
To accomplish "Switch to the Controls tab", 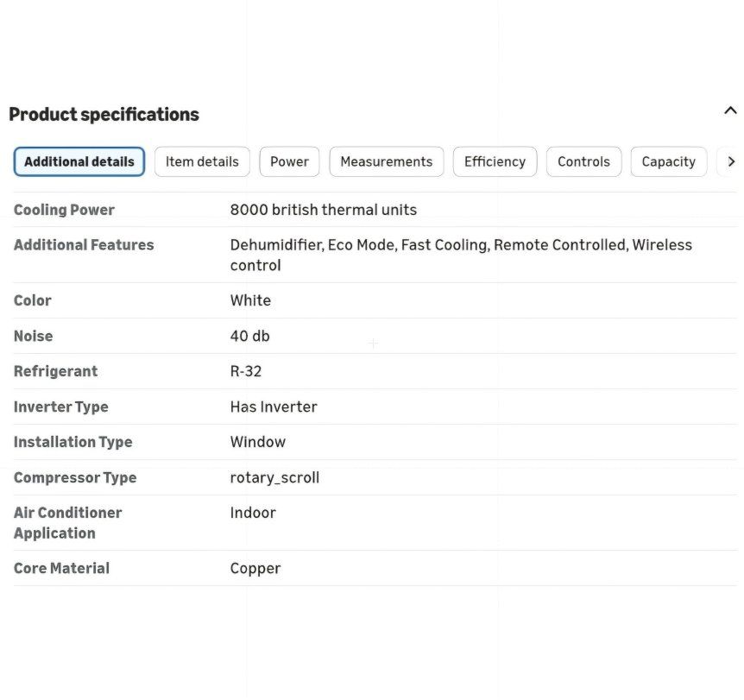I will point(583,161).
